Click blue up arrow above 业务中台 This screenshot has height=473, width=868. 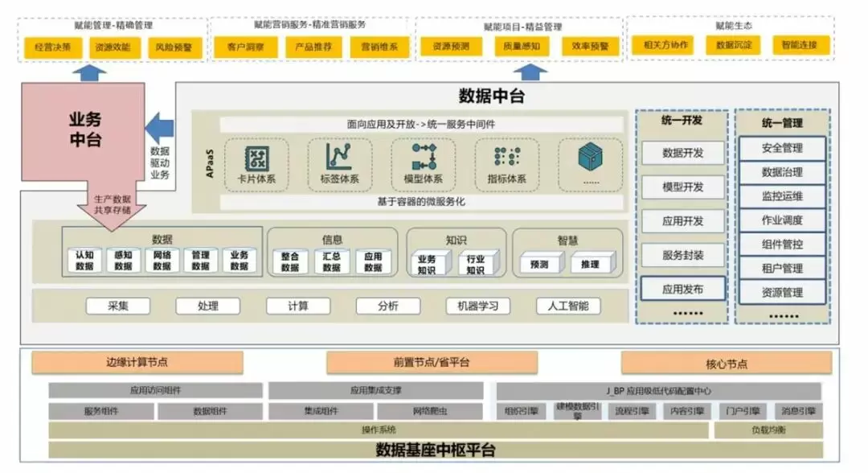point(88,73)
